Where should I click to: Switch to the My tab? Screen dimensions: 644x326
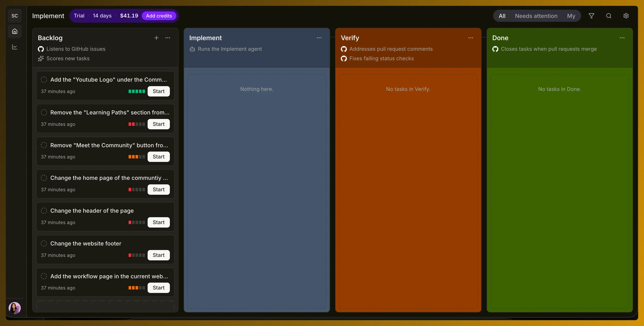pyautogui.click(x=571, y=16)
